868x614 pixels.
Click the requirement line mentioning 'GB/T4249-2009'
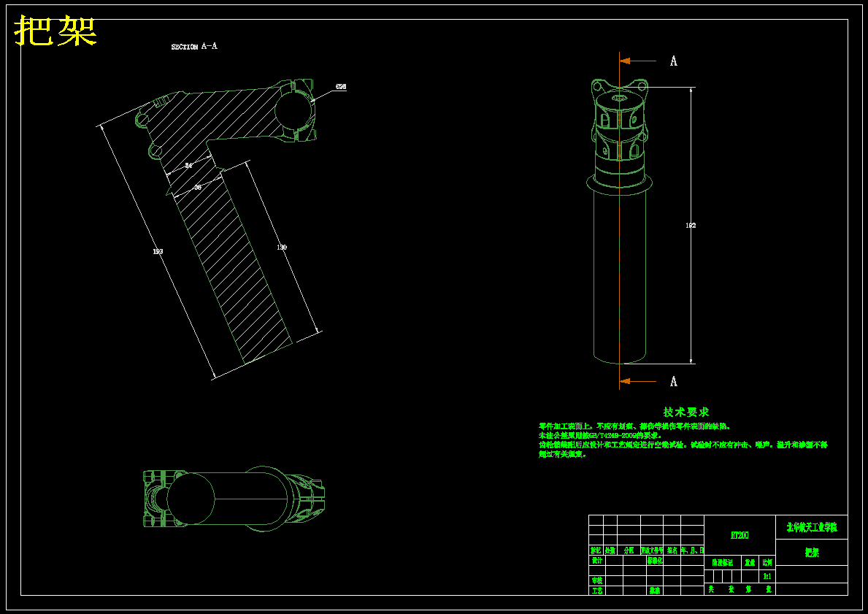[x=600, y=436]
